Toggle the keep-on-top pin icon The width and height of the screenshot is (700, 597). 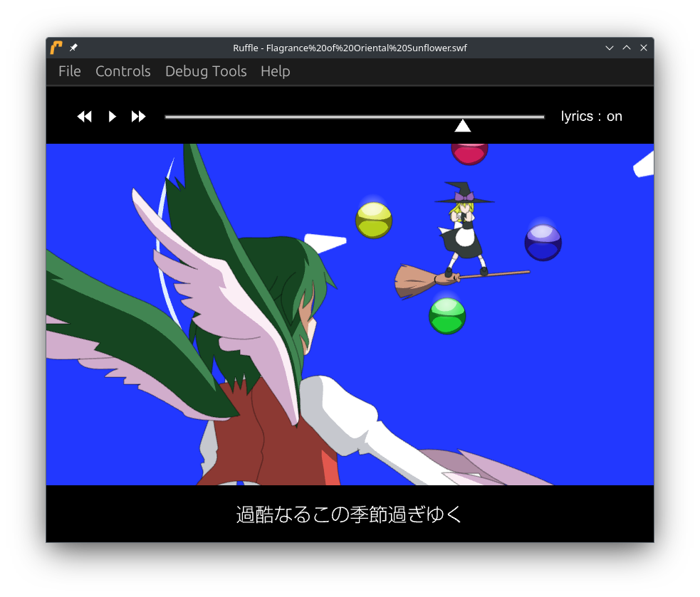72,48
